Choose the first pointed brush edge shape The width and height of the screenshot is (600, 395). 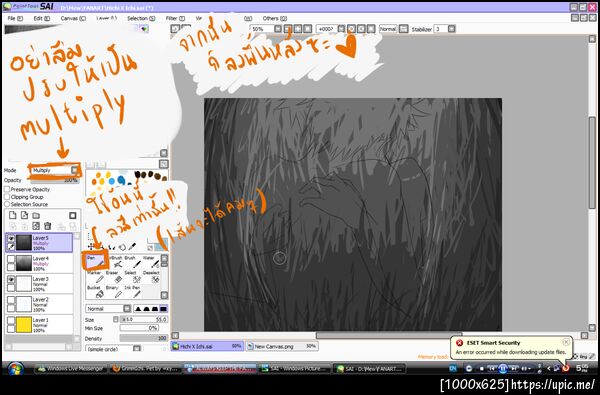tap(139, 308)
